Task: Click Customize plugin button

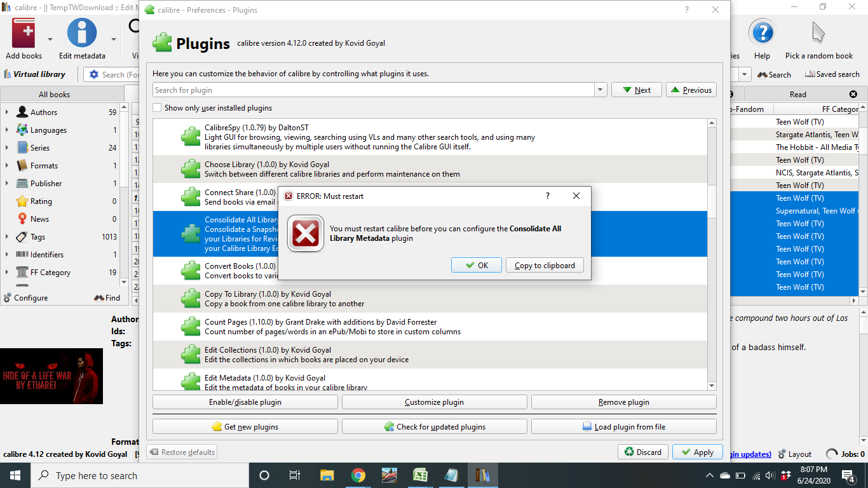Action: pos(435,402)
